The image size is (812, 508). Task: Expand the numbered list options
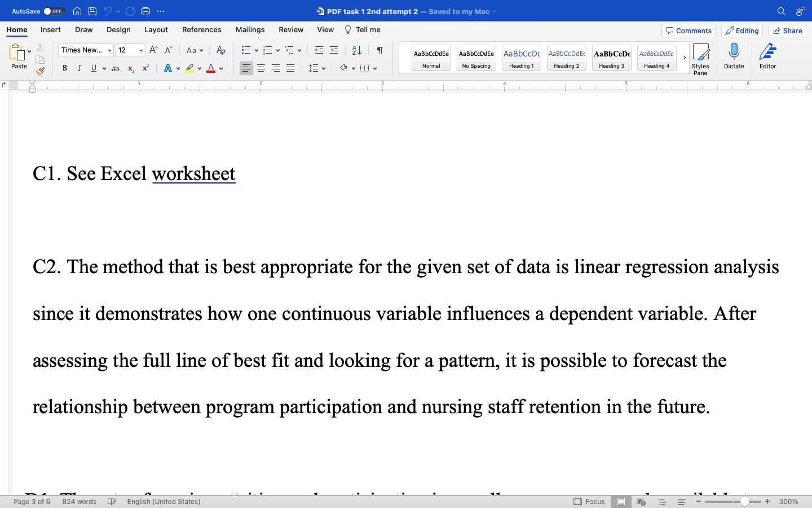click(278, 50)
